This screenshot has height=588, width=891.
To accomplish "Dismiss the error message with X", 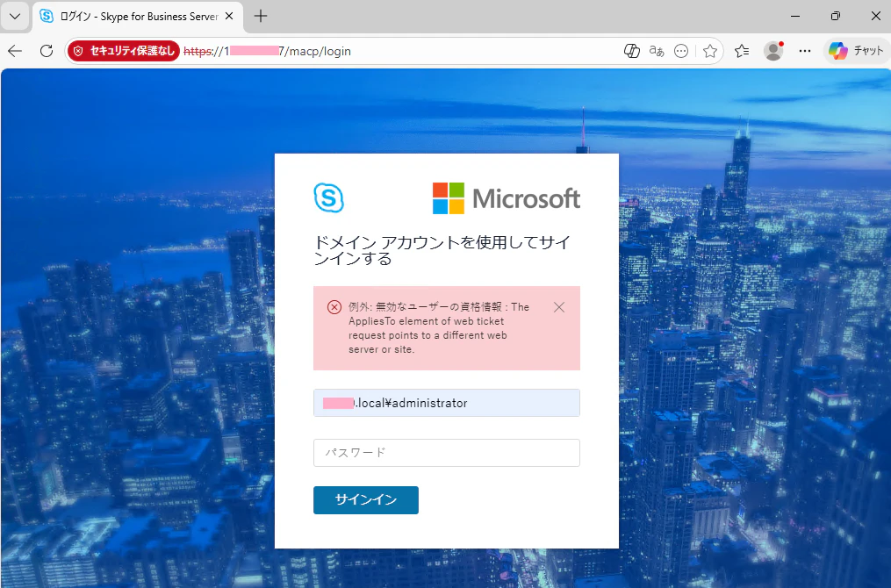I will click(559, 307).
